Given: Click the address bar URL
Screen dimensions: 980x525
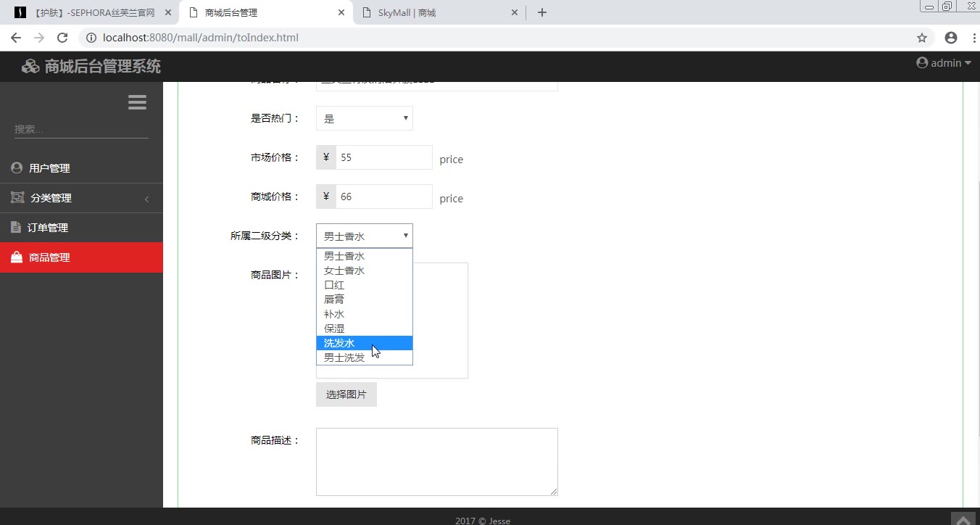Looking at the screenshot, I should 201,38.
